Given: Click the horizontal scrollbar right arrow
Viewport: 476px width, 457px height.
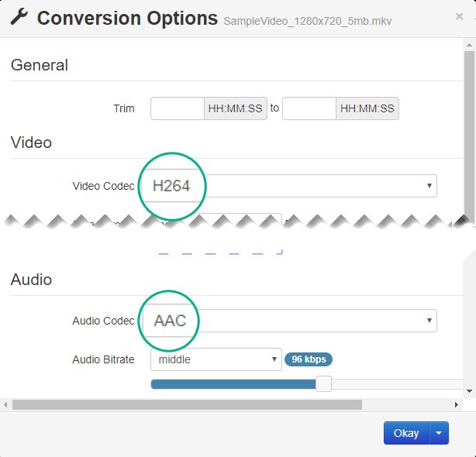Looking at the screenshot, I should click(457, 404).
